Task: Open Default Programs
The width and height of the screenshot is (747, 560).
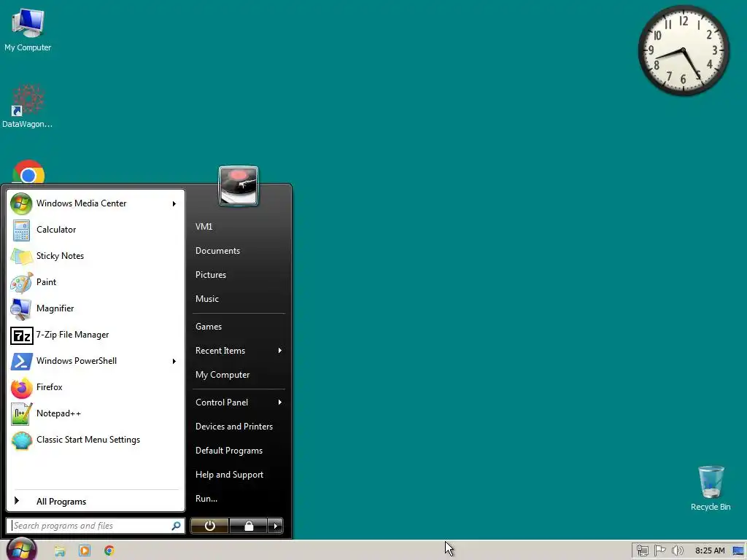Action: coord(239,451)
